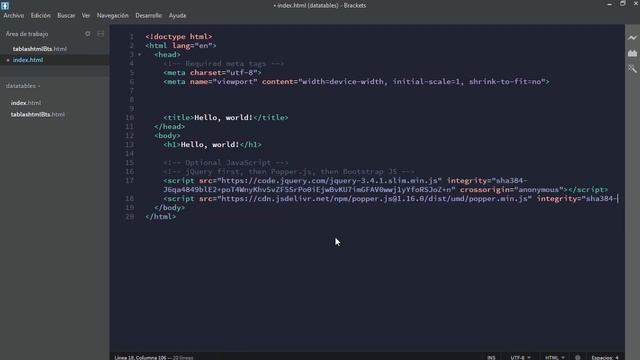Open tablashtmlBts.html in datatables project tree
640x360 pixels.
[x=38, y=115]
